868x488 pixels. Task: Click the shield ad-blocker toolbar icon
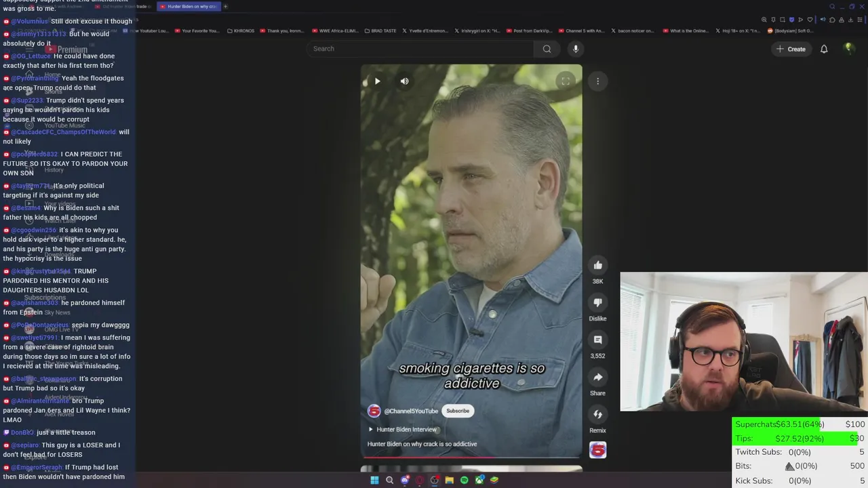(x=791, y=20)
